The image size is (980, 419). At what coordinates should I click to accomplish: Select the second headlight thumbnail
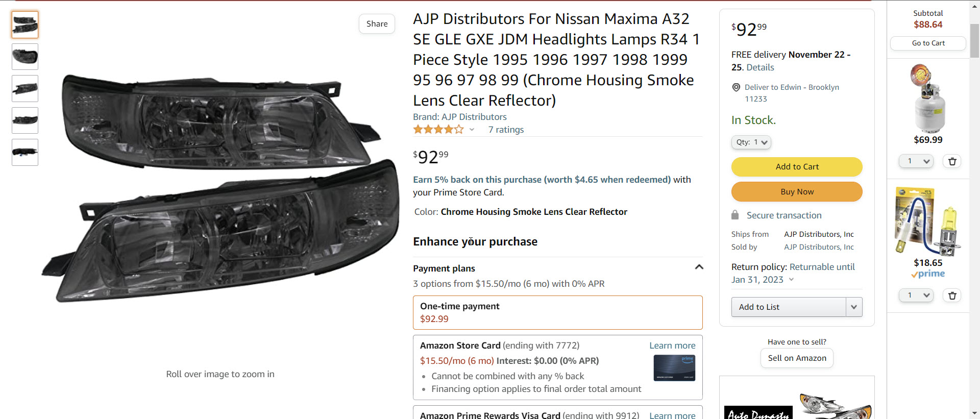25,57
